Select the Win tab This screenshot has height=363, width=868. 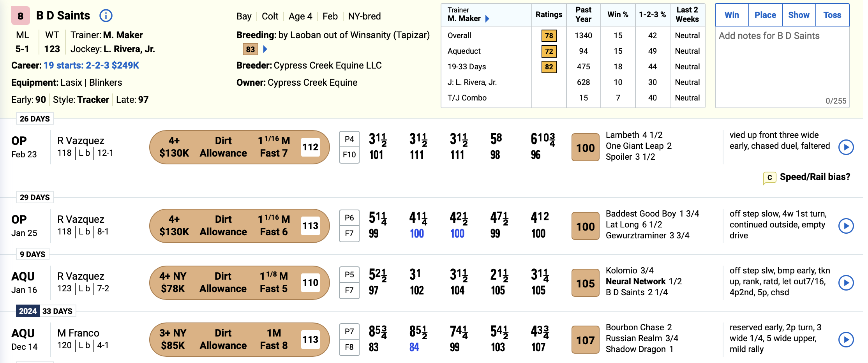[x=732, y=15]
